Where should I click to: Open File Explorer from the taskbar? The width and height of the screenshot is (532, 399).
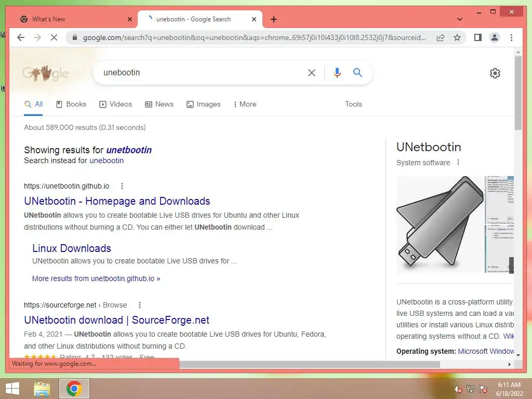coord(42,389)
